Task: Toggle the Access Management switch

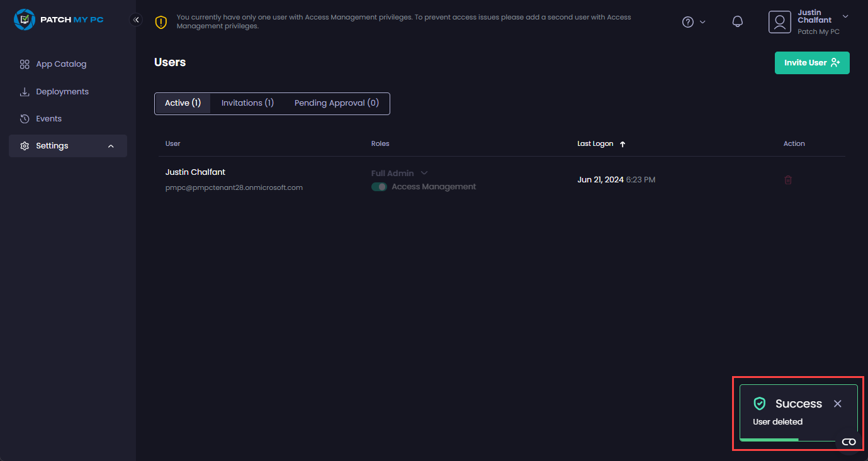Action: (379, 187)
